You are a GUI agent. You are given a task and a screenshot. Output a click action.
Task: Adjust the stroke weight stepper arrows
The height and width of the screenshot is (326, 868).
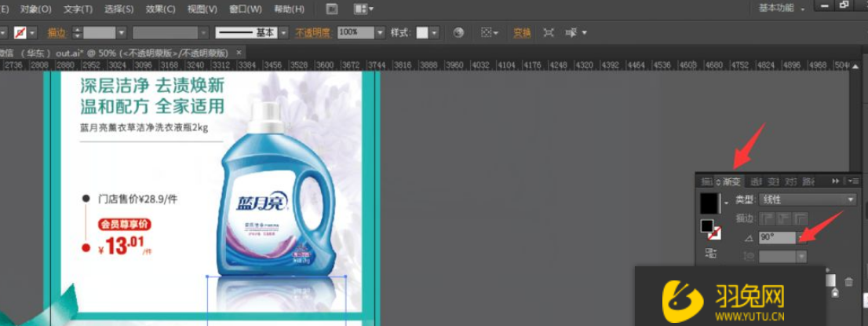pos(77,33)
